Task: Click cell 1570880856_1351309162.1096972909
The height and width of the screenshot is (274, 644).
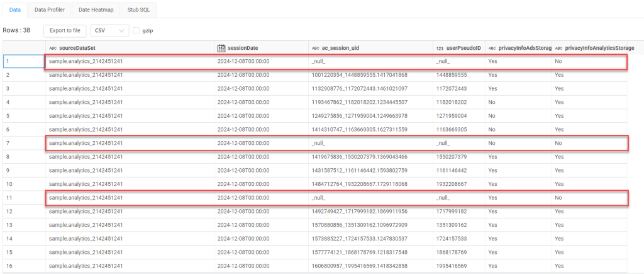Action: 370,225
